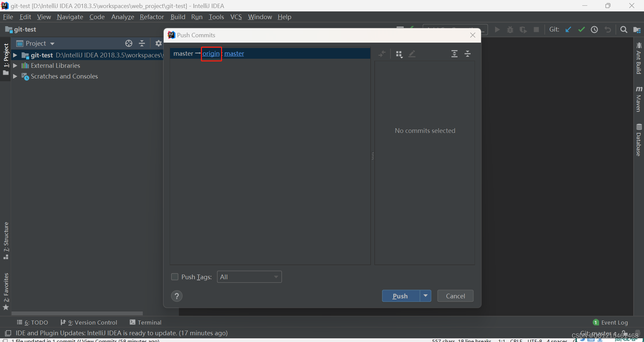
Task: Click Run with Coverage icon
Action: point(523,30)
